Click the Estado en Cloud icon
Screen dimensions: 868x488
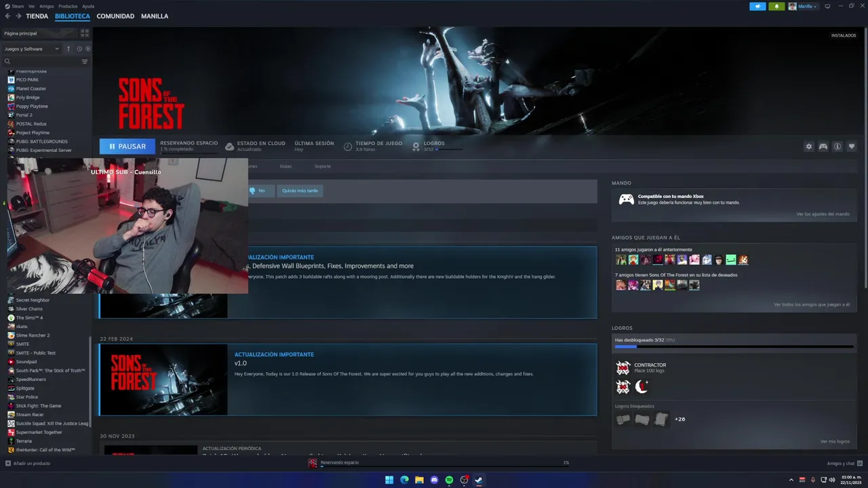click(x=229, y=146)
